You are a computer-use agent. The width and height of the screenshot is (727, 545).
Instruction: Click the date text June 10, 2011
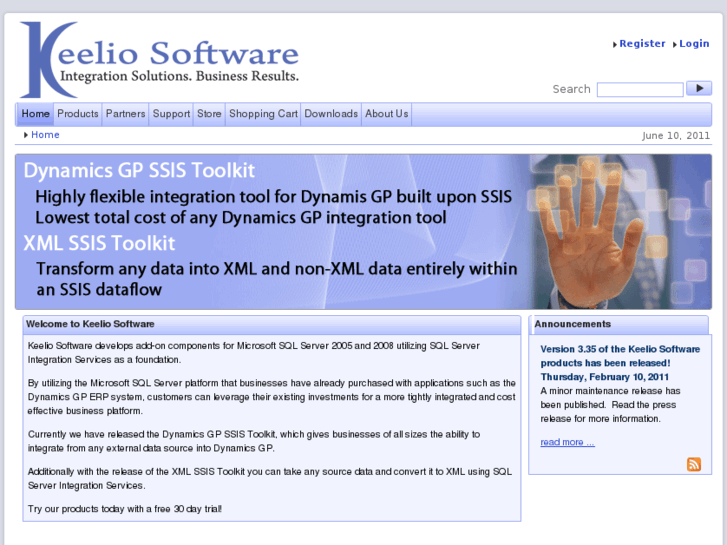[676, 135]
